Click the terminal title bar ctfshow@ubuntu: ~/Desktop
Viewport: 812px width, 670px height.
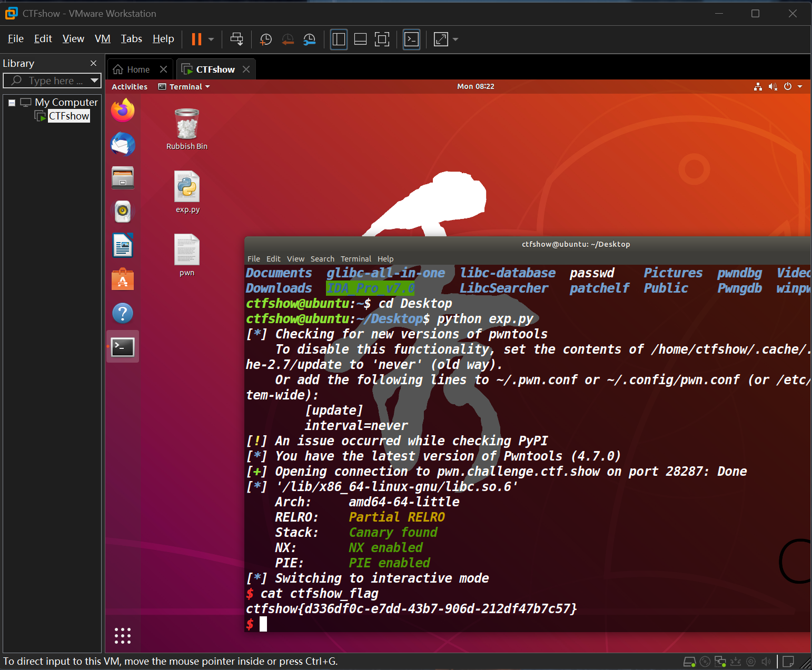coord(576,244)
